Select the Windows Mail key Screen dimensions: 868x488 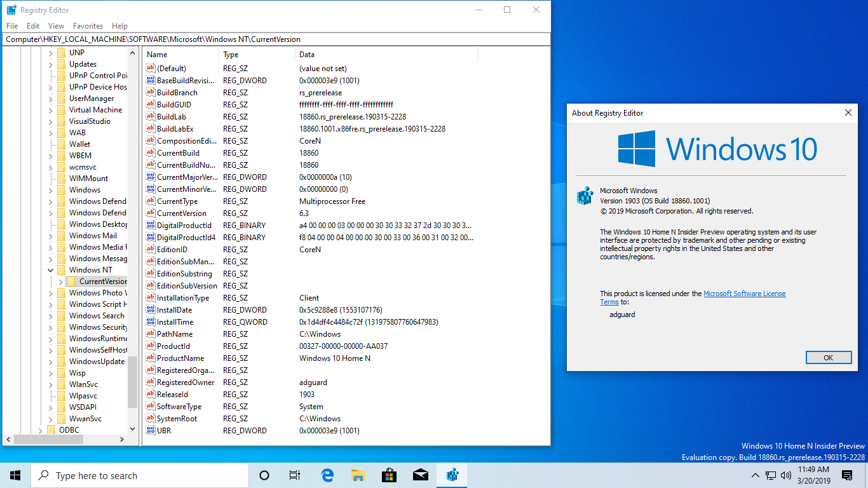click(x=93, y=236)
